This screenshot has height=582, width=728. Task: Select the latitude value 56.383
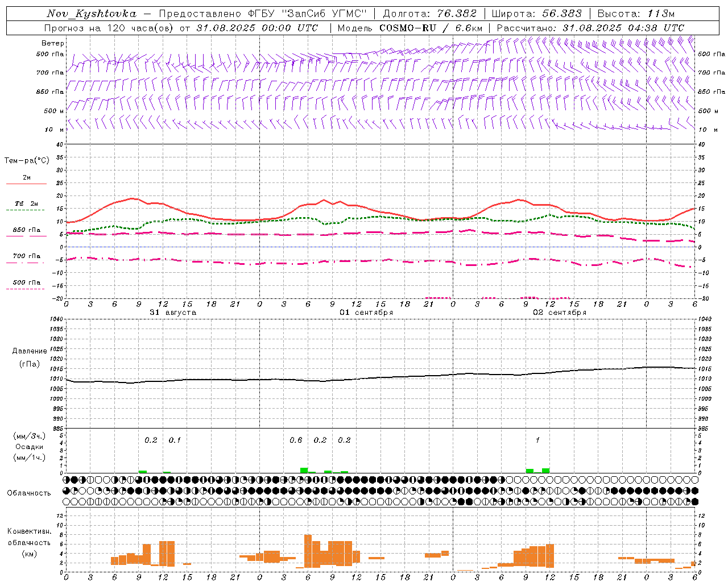point(562,14)
